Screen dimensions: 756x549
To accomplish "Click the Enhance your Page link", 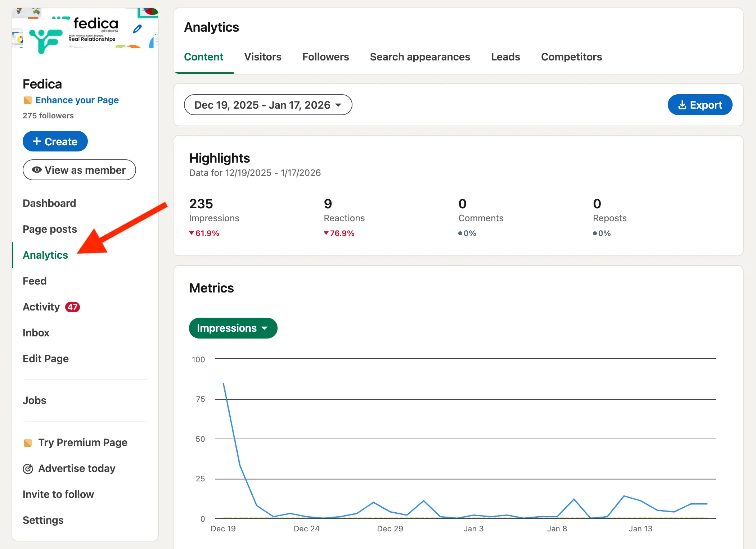I will click(77, 100).
